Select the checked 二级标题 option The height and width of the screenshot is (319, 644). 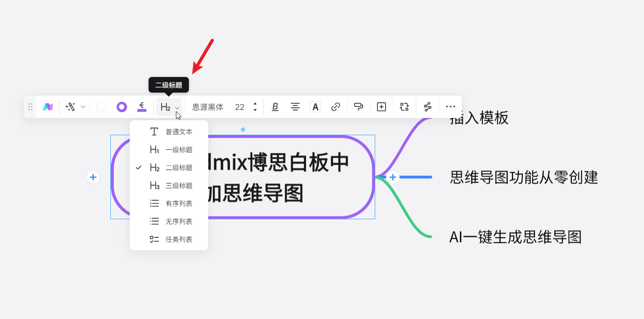point(169,167)
